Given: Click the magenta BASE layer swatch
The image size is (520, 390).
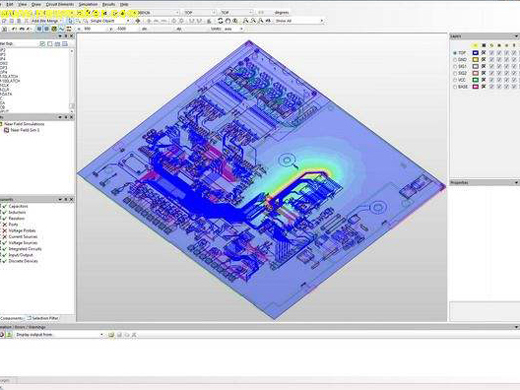Looking at the screenshot, I should point(476,87).
